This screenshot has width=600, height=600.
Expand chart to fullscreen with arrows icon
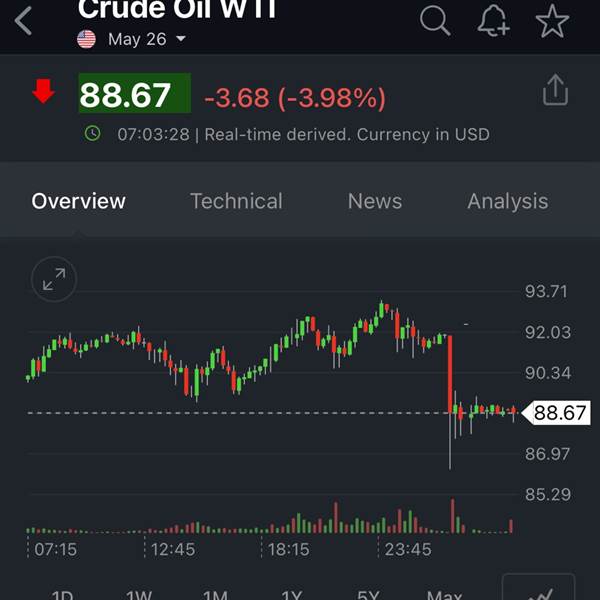tap(54, 280)
